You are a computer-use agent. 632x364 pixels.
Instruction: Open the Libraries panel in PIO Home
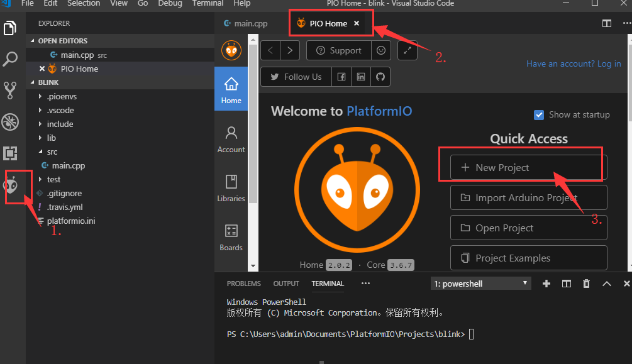[x=231, y=188]
